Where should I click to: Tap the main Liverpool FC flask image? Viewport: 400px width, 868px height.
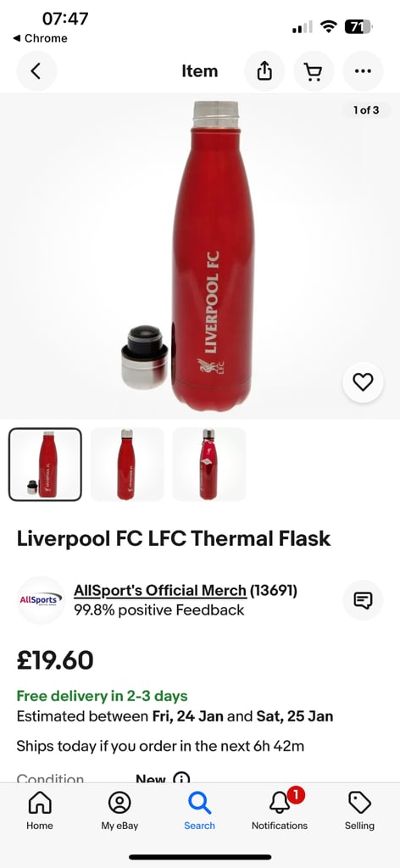click(200, 256)
